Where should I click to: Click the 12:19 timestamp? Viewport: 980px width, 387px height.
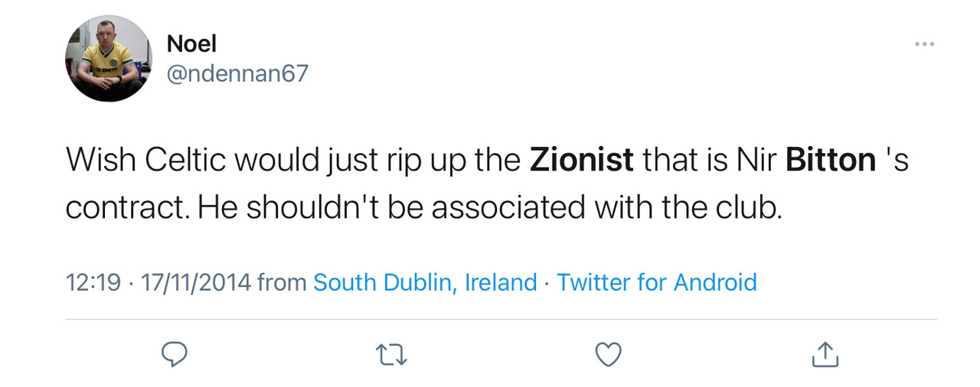93,282
